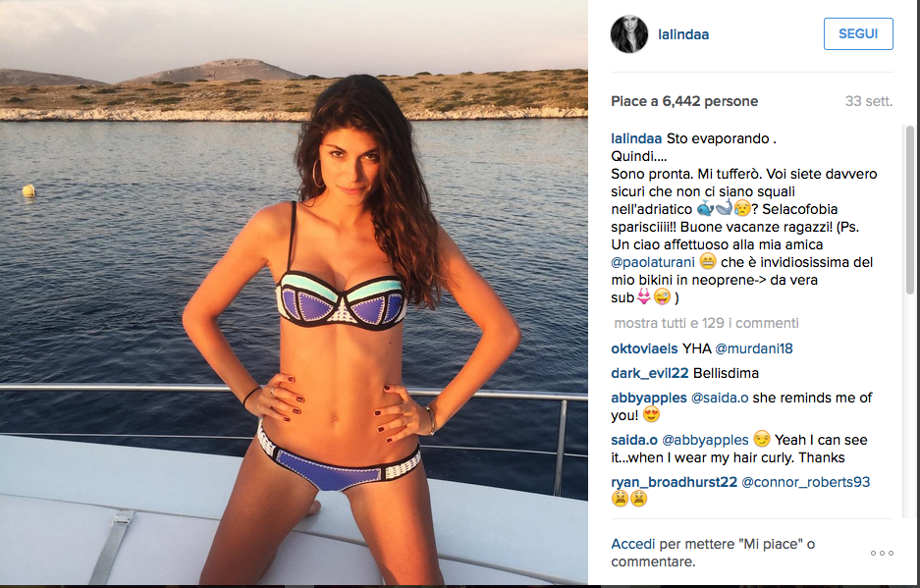
Task: Click the three-dot more options icon
Action: coord(882,553)
